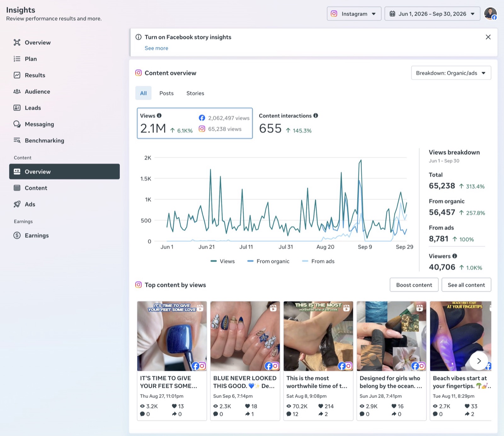Select the Views metric card
The image size is (504, 436).
coord(195,123)
